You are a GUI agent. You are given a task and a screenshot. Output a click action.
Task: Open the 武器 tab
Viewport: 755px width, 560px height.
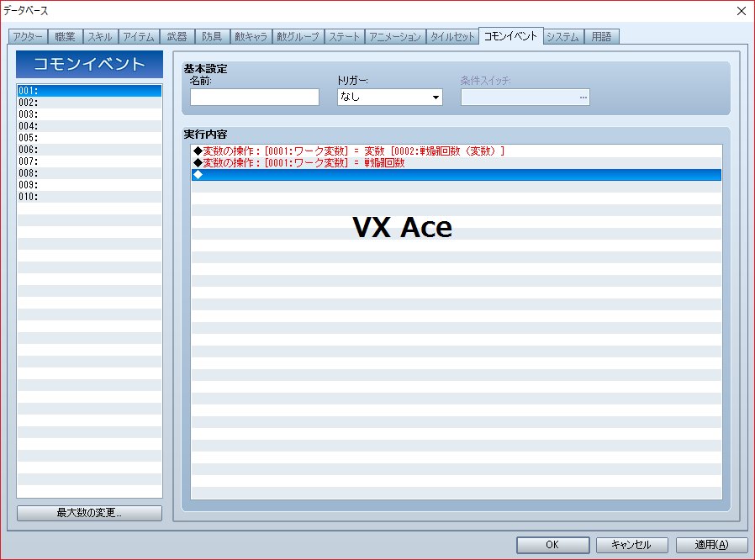point(177,37)
